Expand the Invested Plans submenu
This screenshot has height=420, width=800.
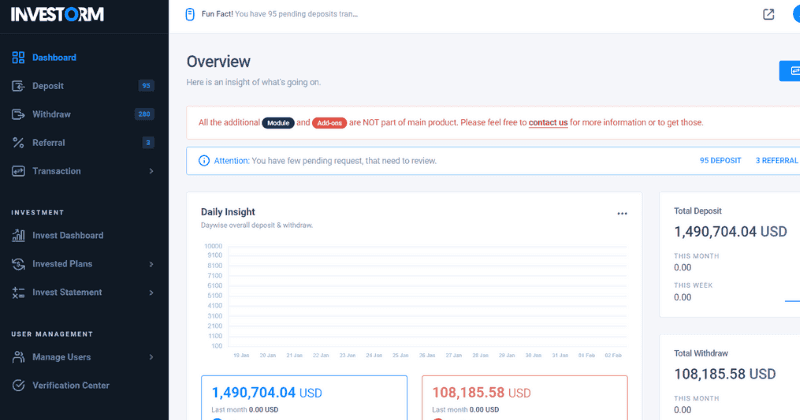151,264
